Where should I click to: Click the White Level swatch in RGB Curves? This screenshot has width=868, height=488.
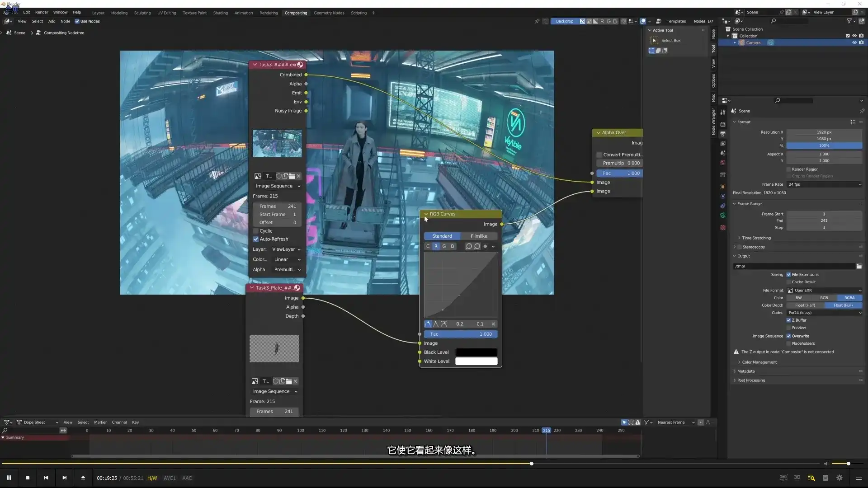(x=476, y=361)
